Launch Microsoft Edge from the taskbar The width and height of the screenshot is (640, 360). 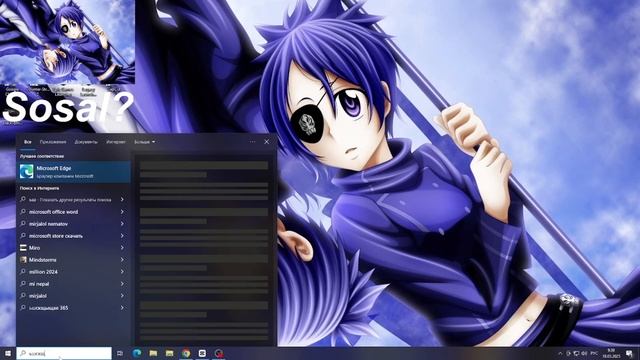(x=137, y=353)
